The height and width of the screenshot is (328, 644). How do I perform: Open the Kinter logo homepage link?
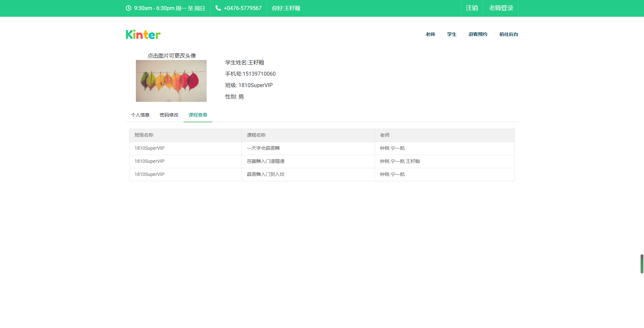[x=143, y=35]
